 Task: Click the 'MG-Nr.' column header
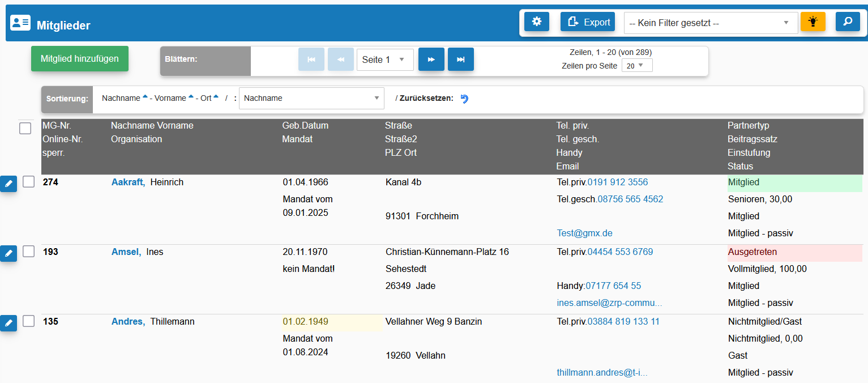point(57,125)
